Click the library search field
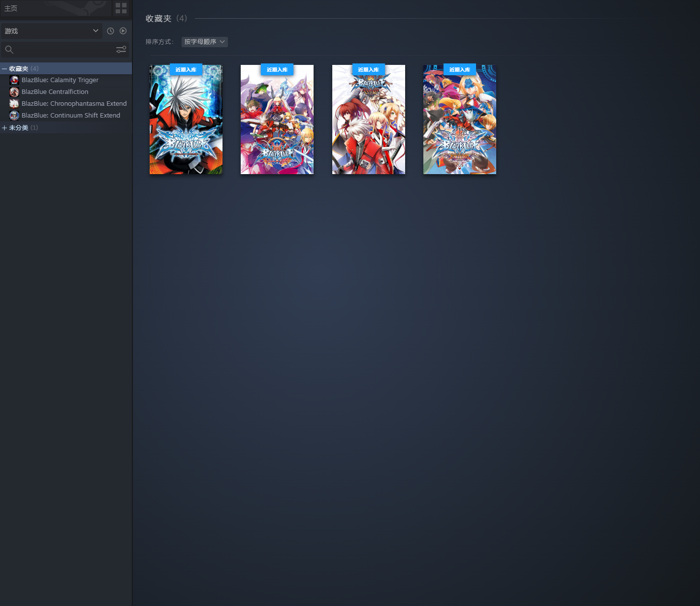Image resolution: width=700 pixels, height=606 pixels. click(x=65, y=50)
